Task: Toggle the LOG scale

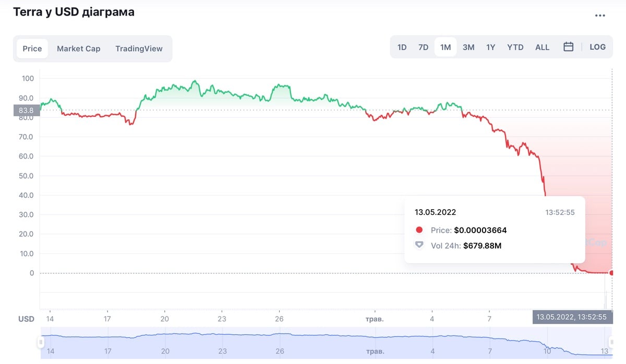Action: coord(598,47)
